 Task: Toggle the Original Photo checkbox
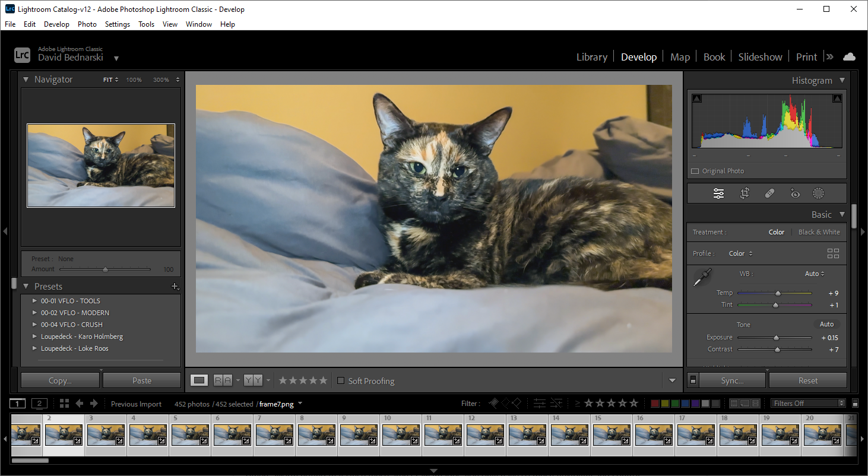click(695, 171)
